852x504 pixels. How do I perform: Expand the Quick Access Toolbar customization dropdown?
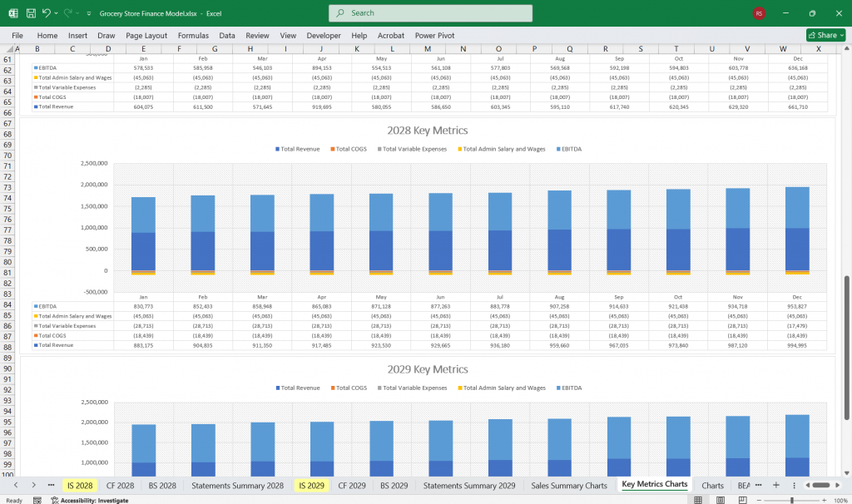[87, 12]
